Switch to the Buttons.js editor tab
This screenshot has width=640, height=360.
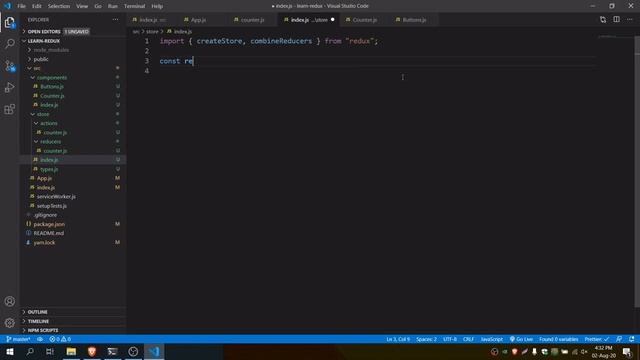click(x=414, y=20)
